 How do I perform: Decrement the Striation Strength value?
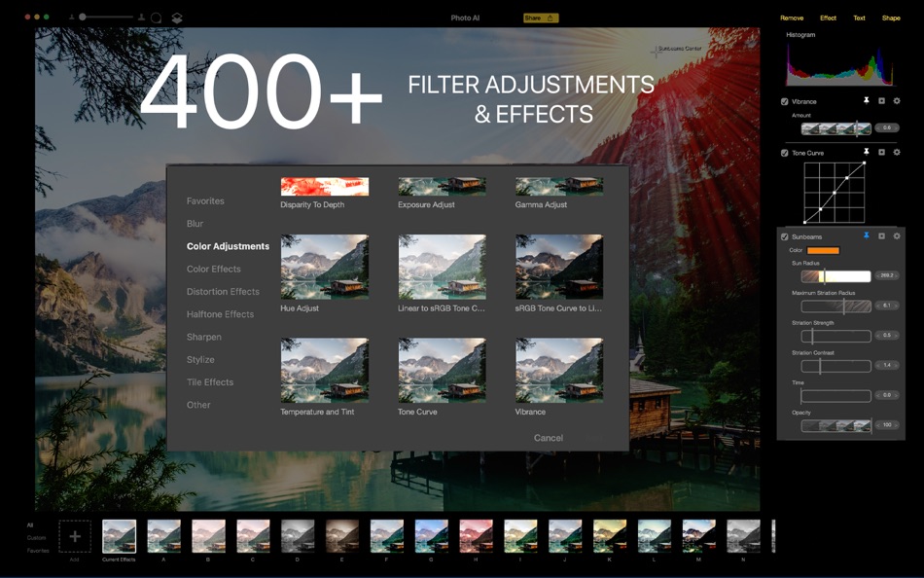pyautogui.click(x=879, y=336)
